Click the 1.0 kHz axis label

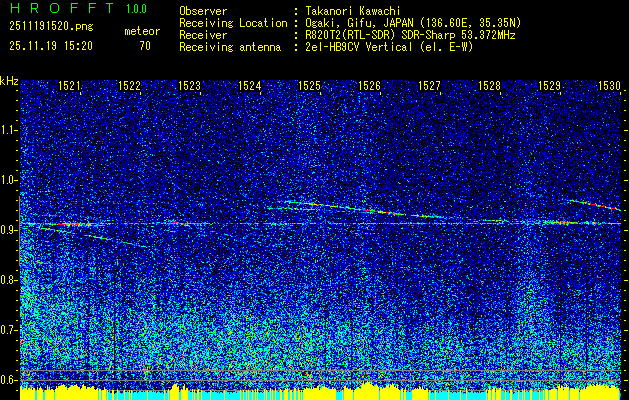pos(8,180)
